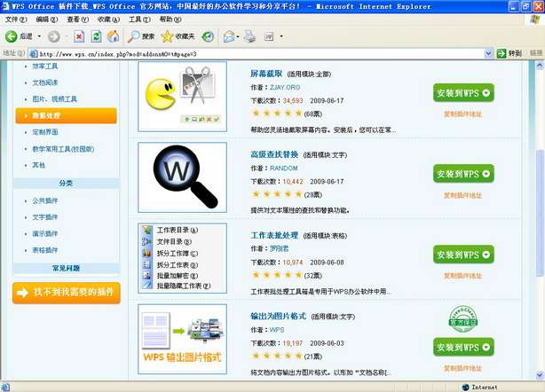Open the Mail button dropdown arrow

(238, 36)
